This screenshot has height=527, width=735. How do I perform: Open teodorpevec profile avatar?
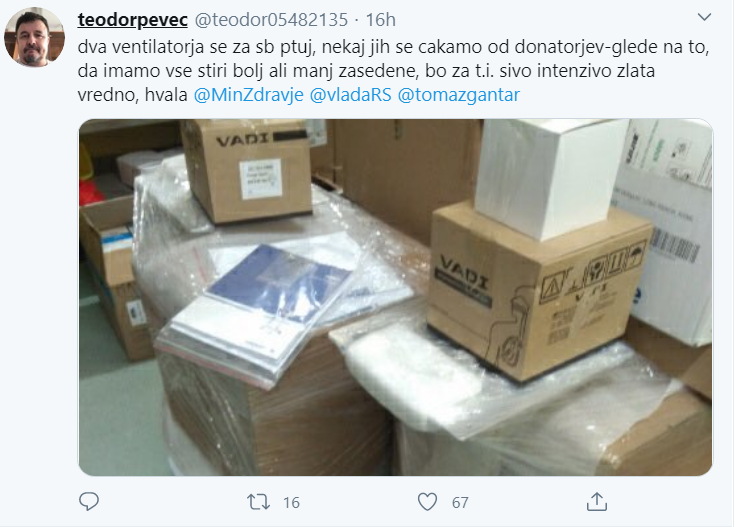[x=34, y=38]
